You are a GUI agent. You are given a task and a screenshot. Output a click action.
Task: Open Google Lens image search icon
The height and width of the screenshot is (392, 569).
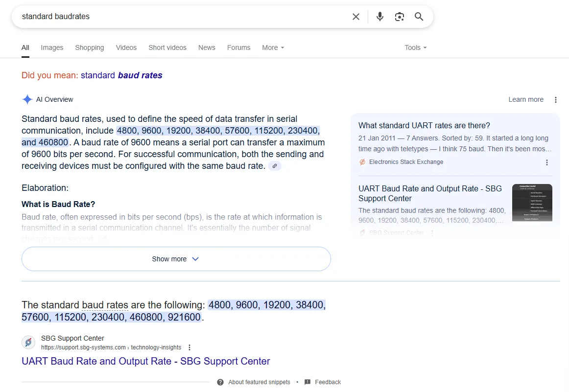[400, 17]
